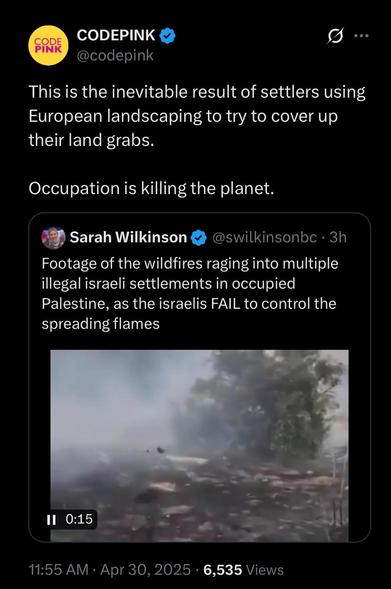The image size is (391, 589).
Task: Open the wildfire video thumbnail
Action: (x=199, y=446)
